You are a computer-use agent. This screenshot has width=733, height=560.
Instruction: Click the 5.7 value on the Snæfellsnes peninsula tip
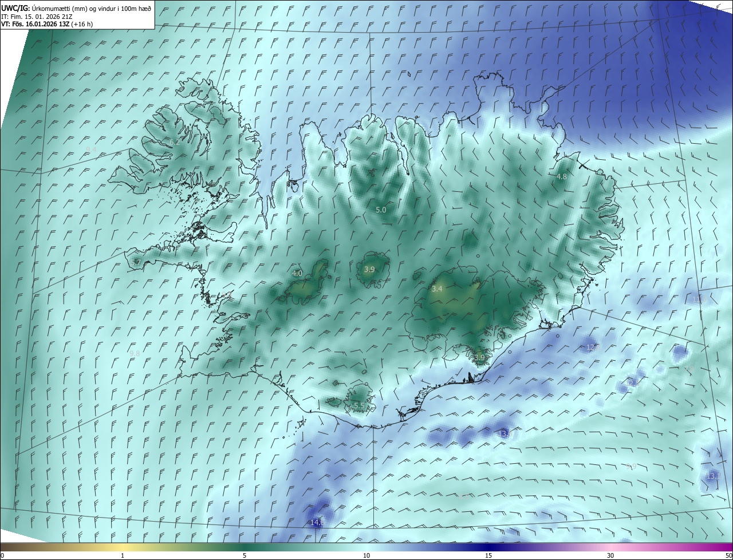(x=136, y=262)
